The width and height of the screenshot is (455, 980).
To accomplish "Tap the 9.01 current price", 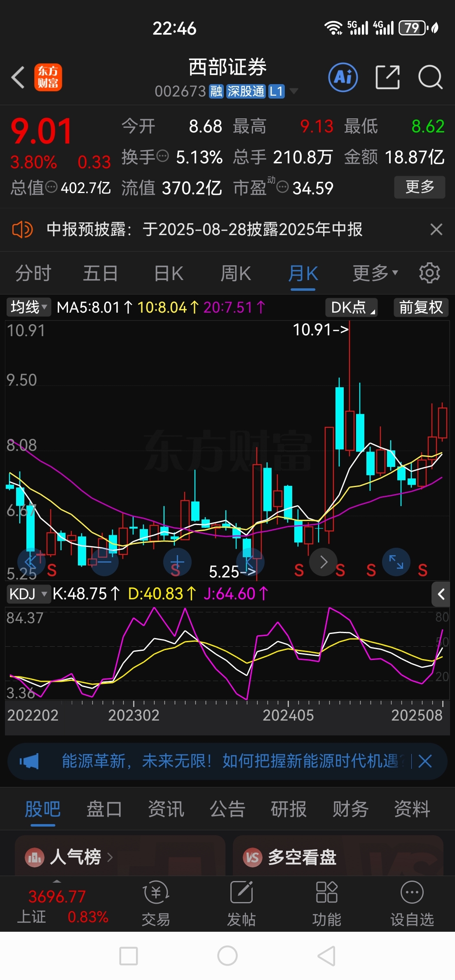I will pos(41,132).
